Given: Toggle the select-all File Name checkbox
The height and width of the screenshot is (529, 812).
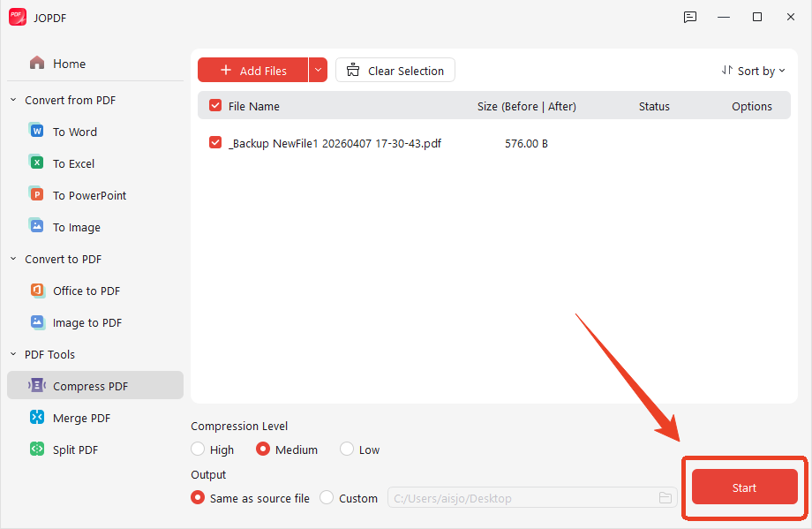Looking at the screenshot, I should 214,106.
